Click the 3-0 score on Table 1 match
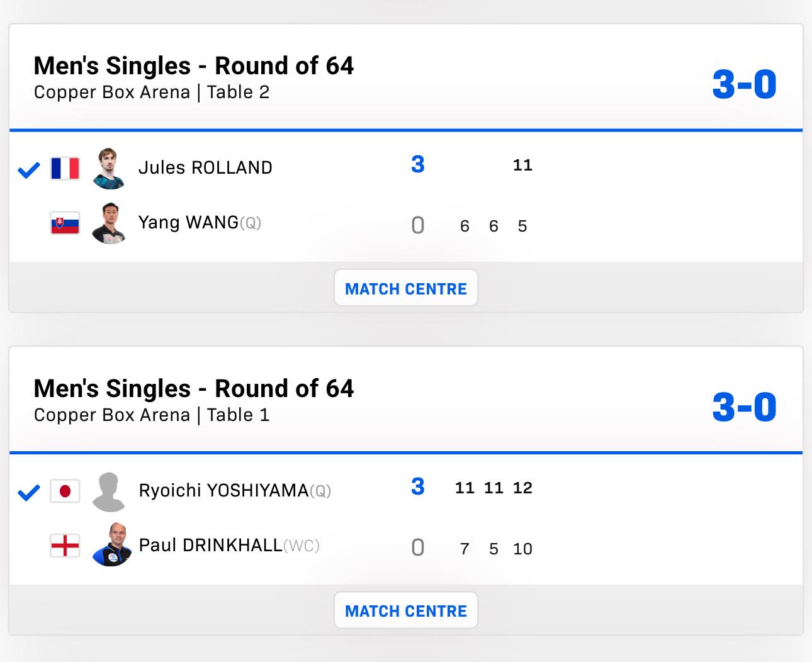This screenshot has width=812, height=662. [744, 407]
